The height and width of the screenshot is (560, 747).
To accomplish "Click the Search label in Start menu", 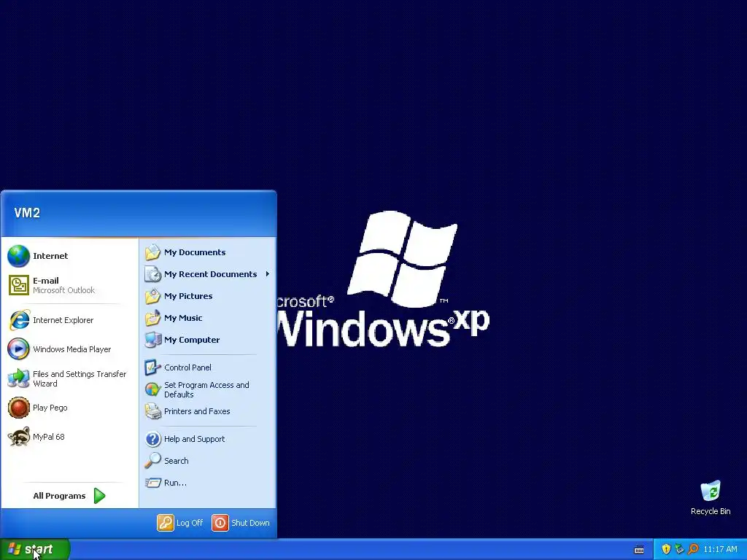I will pyautogui.click(x=177, y=461).
